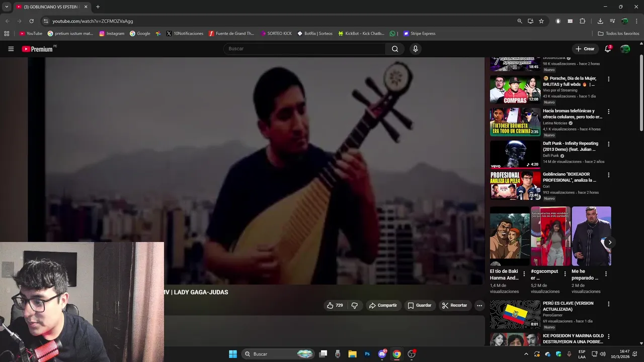Open Chrome media controls icon
The width and height of the screenshot is (644, 362).
click(612, 21)
